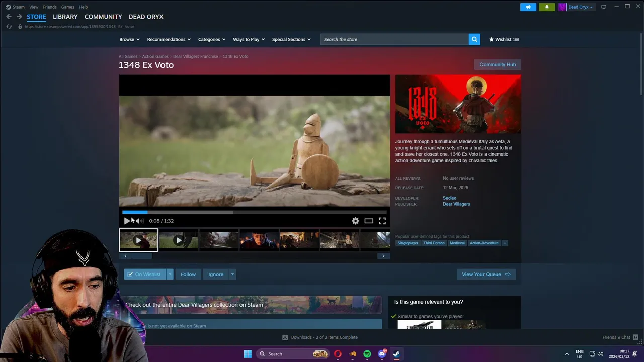Open developer Sedleo link
The width and height of the screenshot is (644, 362).
click(x=449, y=198)
